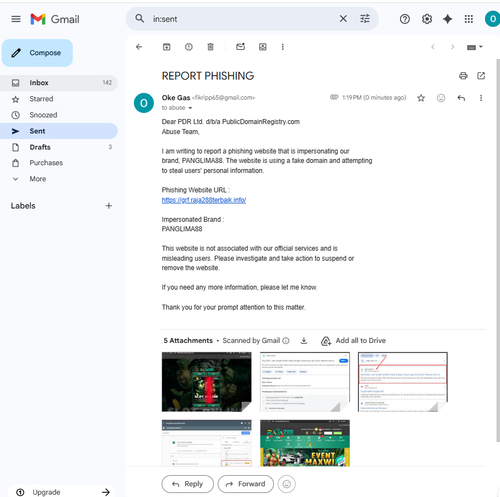Viewport: 500px width, 497px height.
Task: Expand the 'to abuse' recipient details
Action: [190, 108]
